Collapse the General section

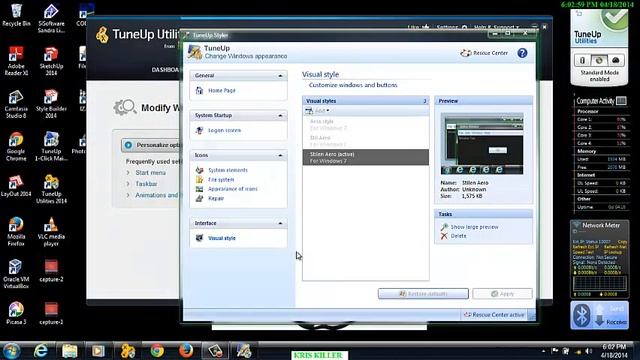(x=280, y=76)
